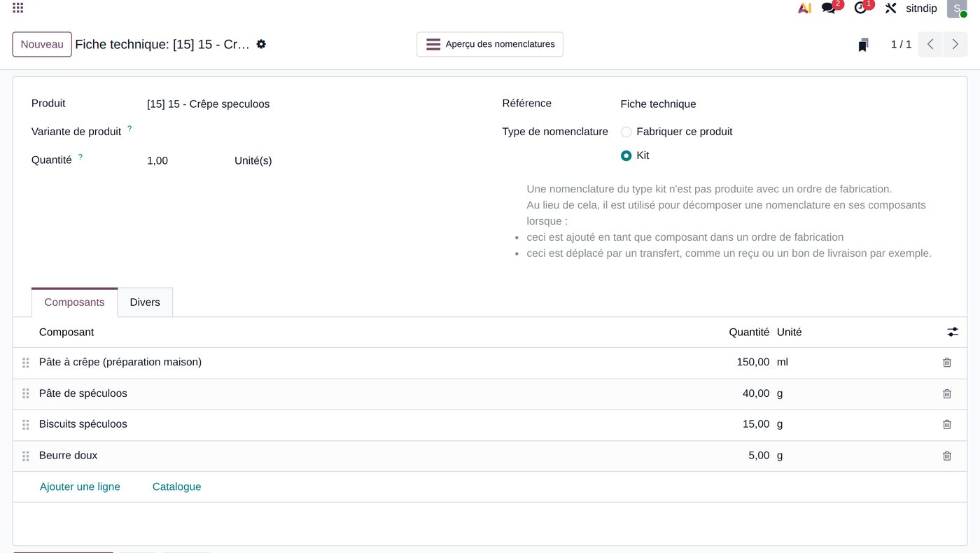Screen dimensions: 980x553
Task: Open the conversations messages icon
Action: (829, 8)
